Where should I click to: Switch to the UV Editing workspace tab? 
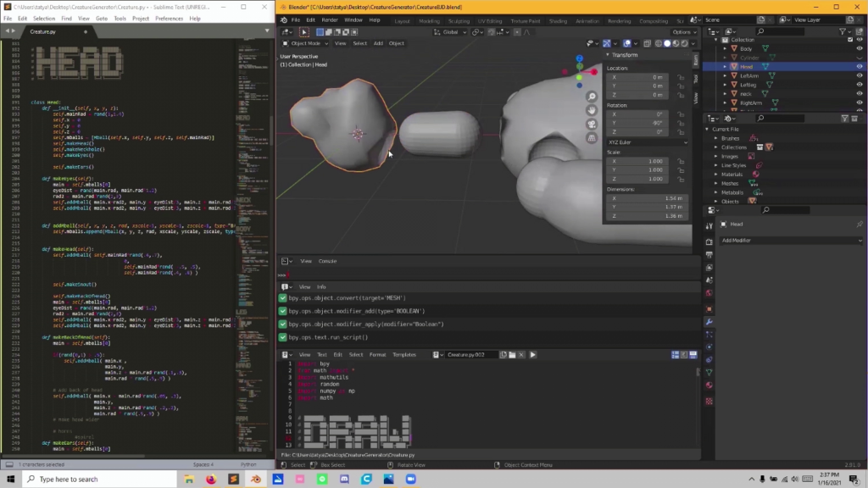[x=489, y=21]
